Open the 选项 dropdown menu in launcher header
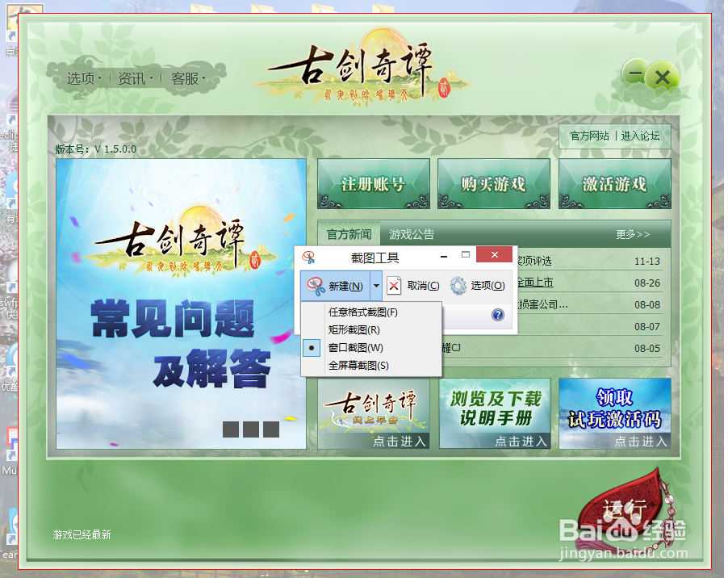 [x=84, y=78]
